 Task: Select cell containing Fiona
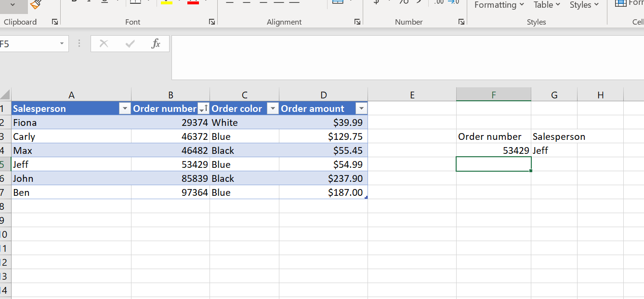71,122
